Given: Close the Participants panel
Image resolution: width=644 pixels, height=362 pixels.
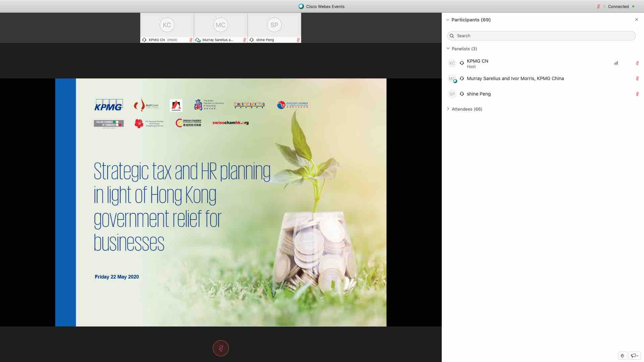Looking at the screenshot, I should 636,19.
